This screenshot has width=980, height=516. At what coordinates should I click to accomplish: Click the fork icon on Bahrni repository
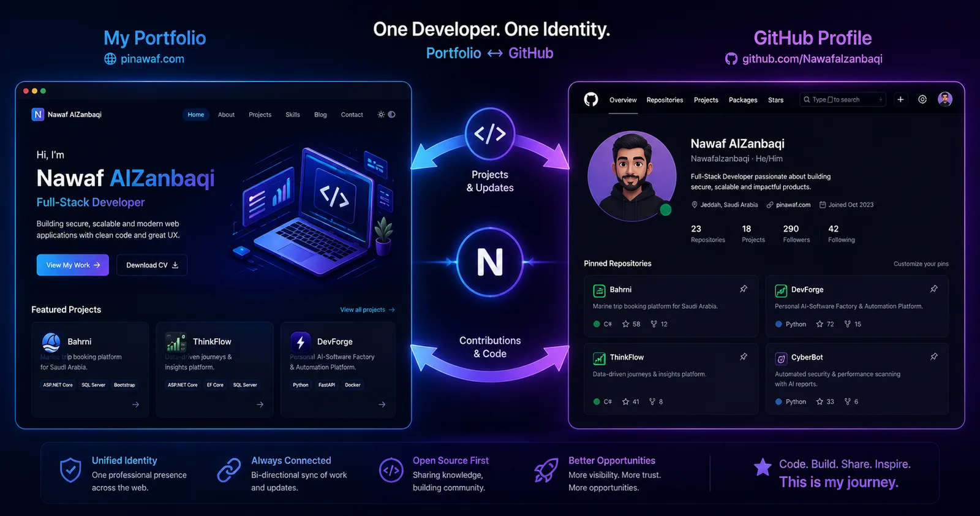click(x=654, y=324)
